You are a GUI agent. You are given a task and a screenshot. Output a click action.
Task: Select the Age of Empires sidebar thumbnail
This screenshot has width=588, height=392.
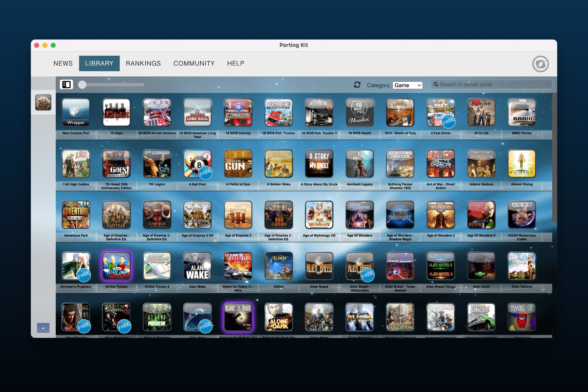tap(43, 102)
